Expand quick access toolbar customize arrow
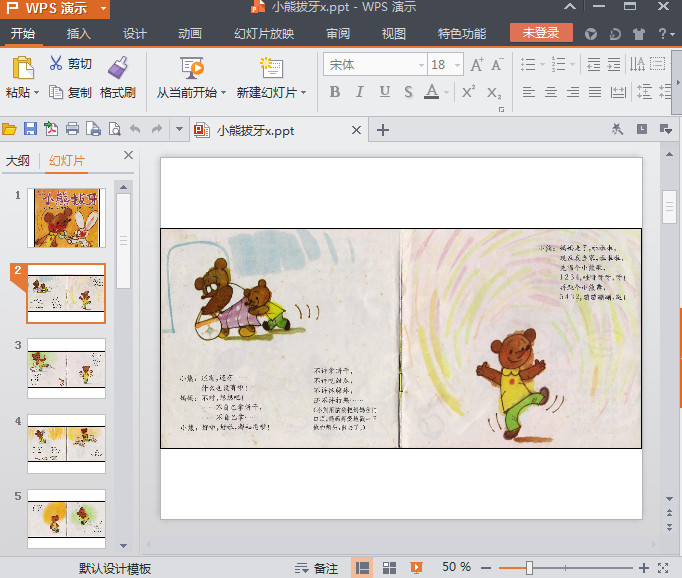 point(179,129)
